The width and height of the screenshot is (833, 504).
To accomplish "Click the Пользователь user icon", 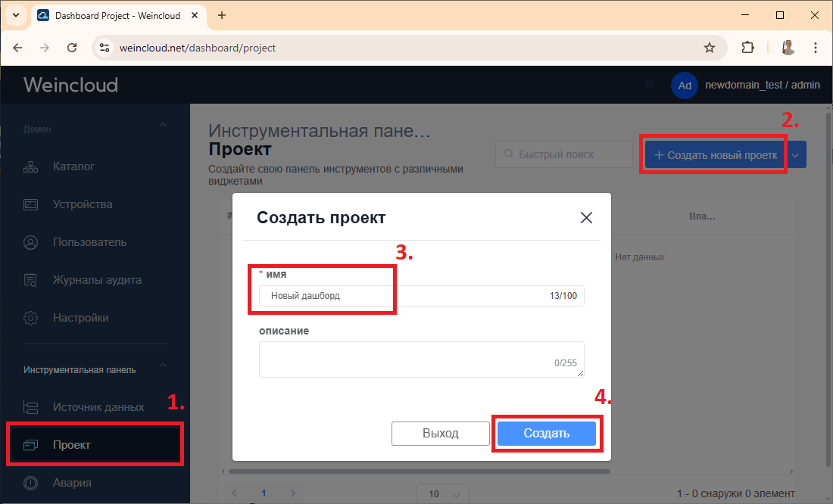I will tap(31, 242).
